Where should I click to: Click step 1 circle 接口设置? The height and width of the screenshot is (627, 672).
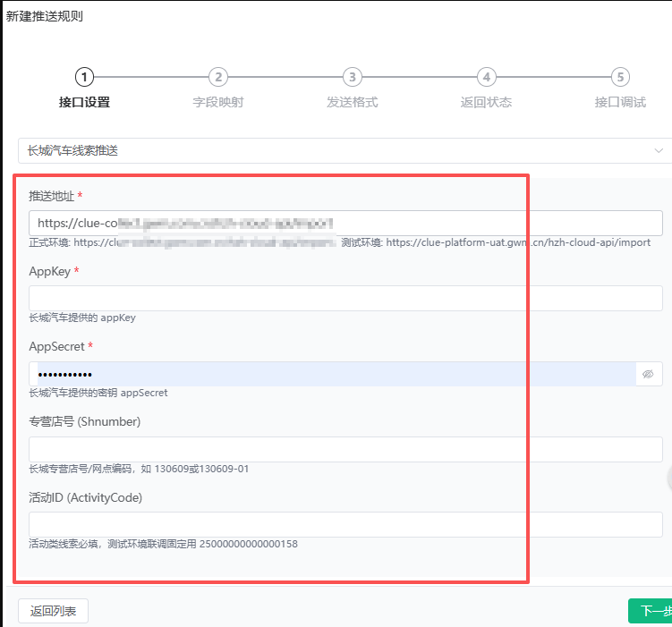[x=84, y=77]
